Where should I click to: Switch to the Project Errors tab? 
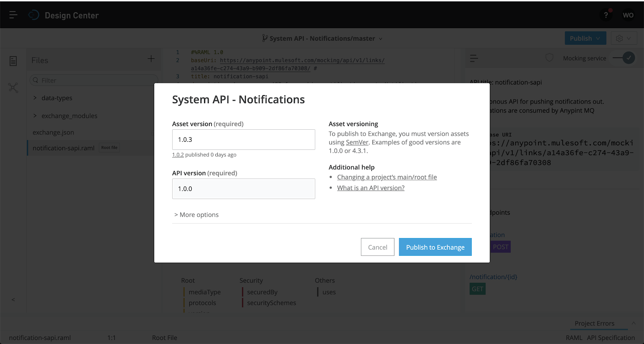pyautogui.click(x=594, y=323)
